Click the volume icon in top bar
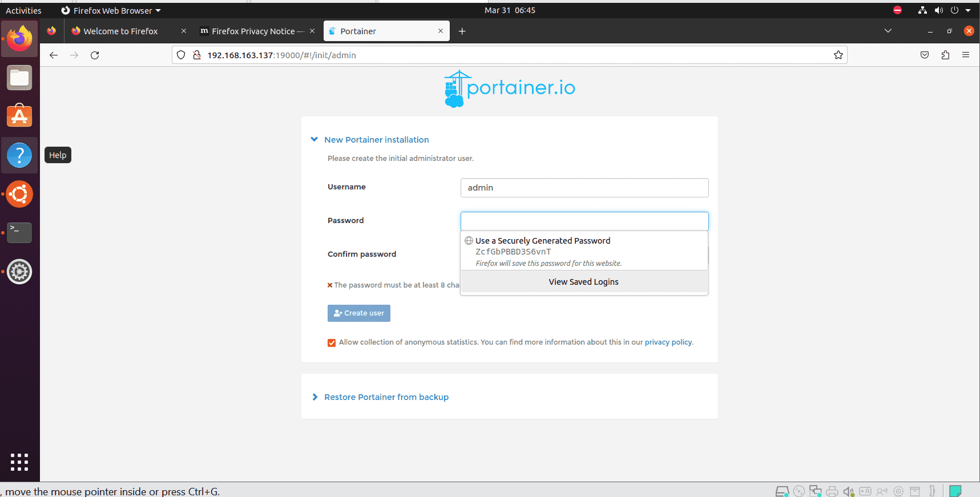 [938, 10]
